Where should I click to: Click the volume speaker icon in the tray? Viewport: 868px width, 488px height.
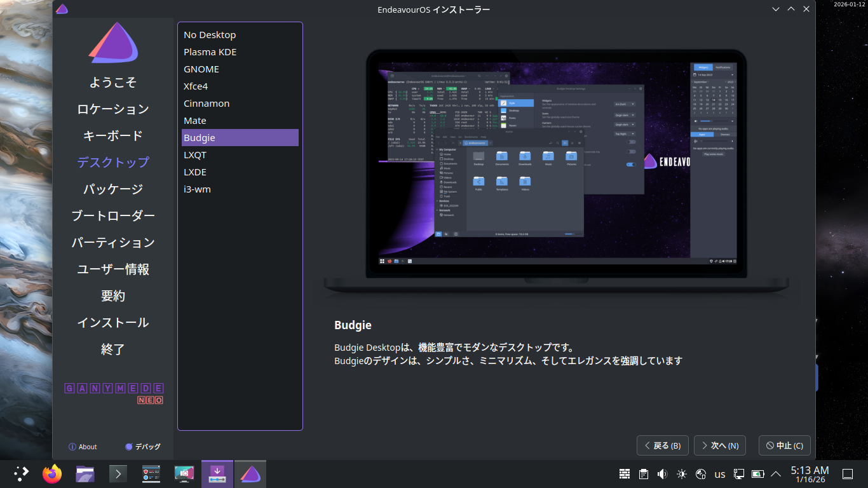click(x=662, y=474)
